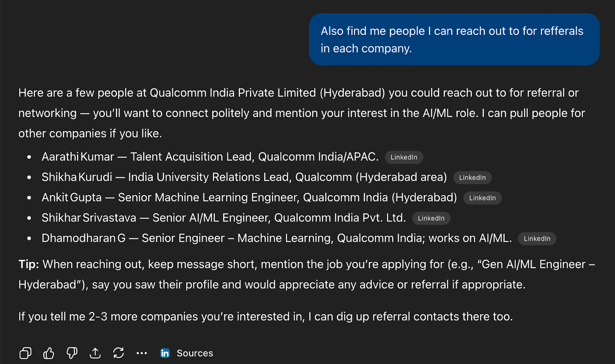Screen dimensions: 615x364
Task: Open the LinkedIn citation for Aarathi Kumar
Action: pos(404,157)
